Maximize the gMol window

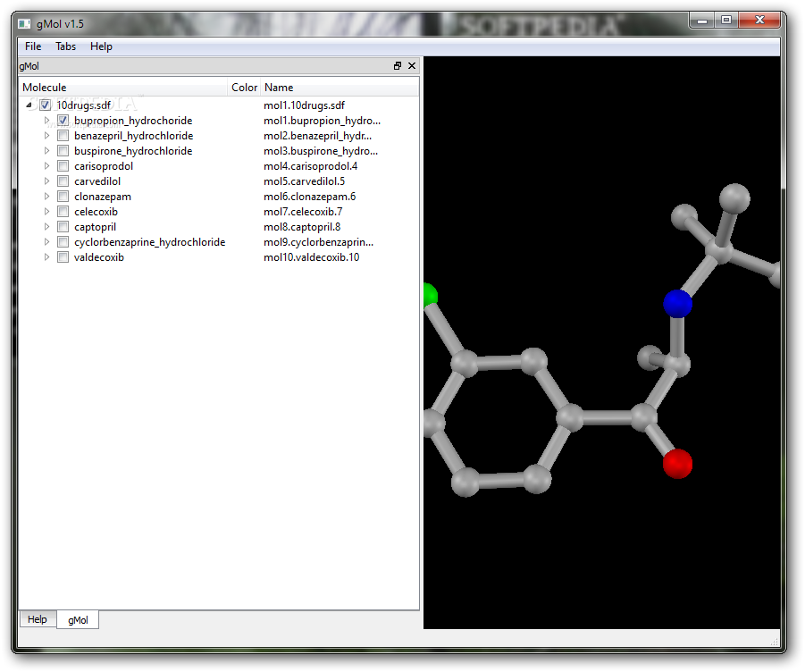click(726, 20)
